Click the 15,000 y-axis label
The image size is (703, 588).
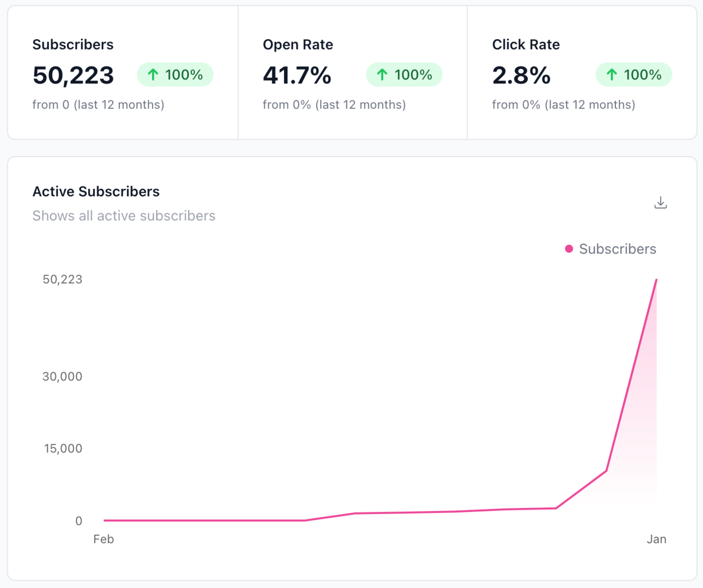point(63,449)
